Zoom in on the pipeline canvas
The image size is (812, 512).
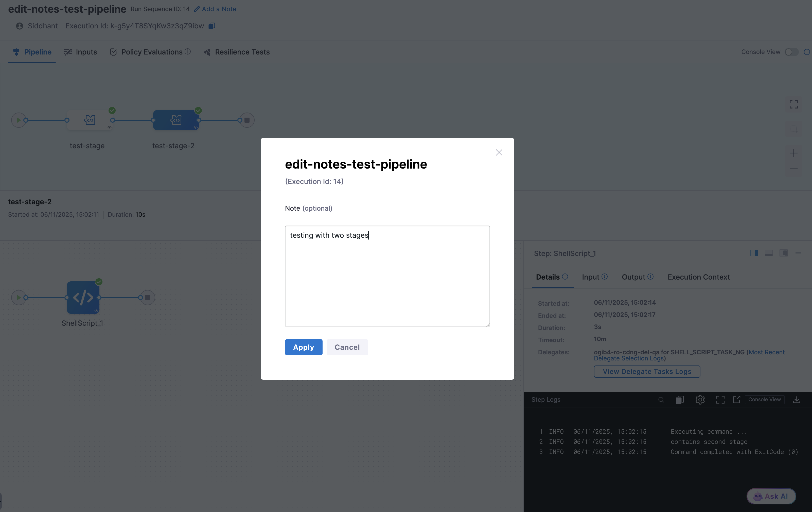(794, 153)
